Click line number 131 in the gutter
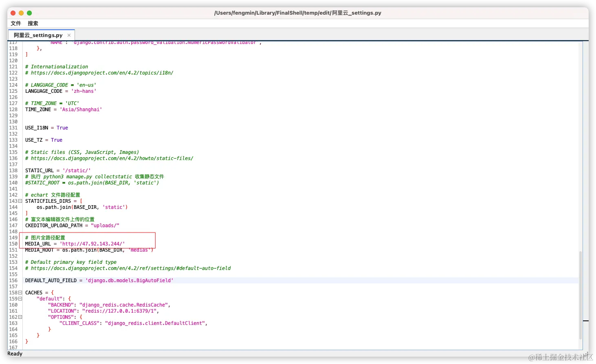The width and height of the screenshot is (596, 364). (13, 128)
